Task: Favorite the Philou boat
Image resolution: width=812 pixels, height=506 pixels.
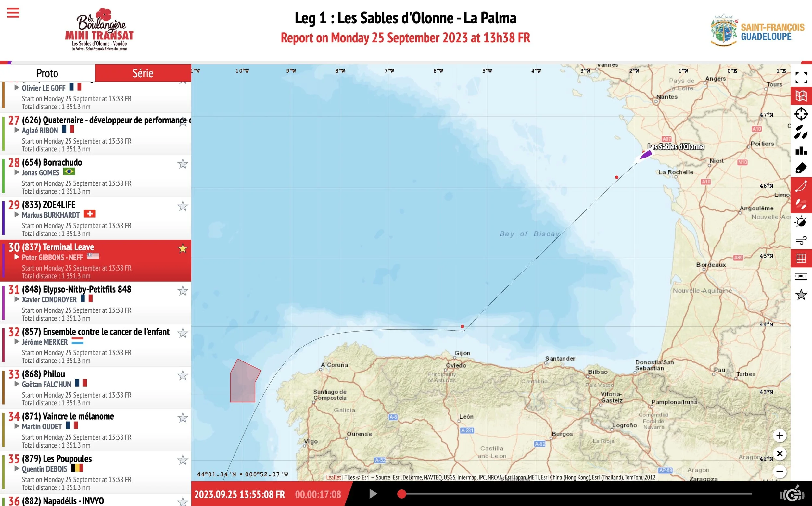Action: point(183,375)
